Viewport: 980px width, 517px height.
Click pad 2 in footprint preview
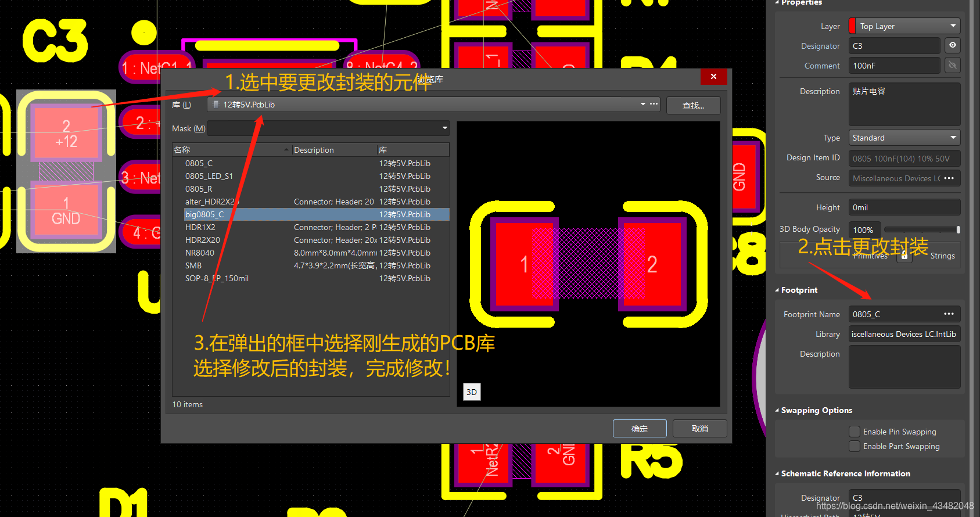click(x=652, y=264)
